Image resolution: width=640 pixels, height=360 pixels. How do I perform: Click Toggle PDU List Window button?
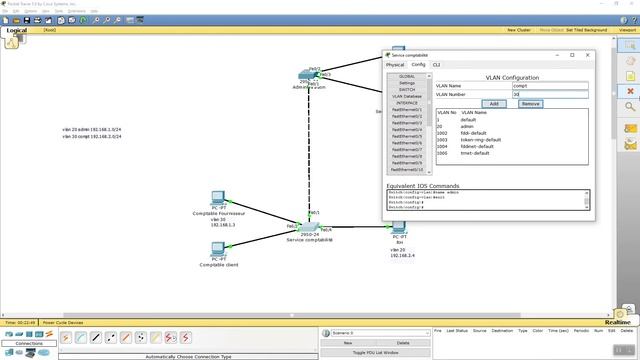376,352
